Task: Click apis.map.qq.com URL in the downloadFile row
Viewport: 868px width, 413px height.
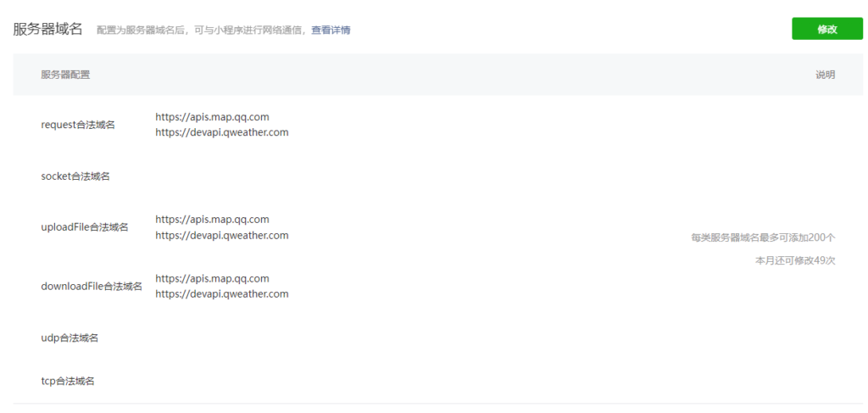Action: click(212, 278)
